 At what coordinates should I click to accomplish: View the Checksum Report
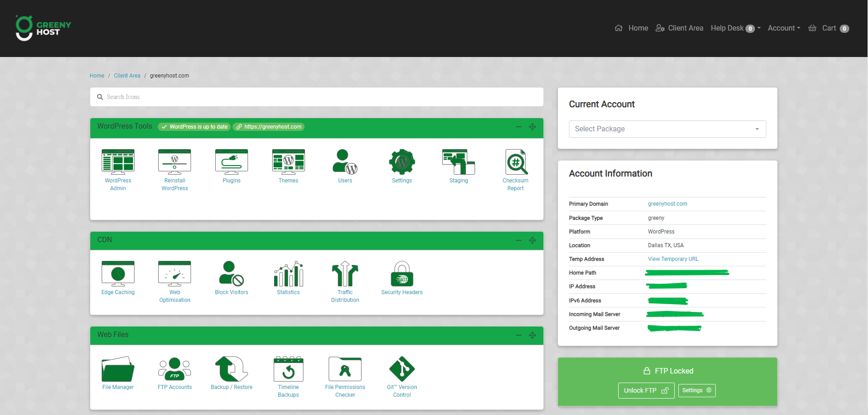tap(516, 170)
